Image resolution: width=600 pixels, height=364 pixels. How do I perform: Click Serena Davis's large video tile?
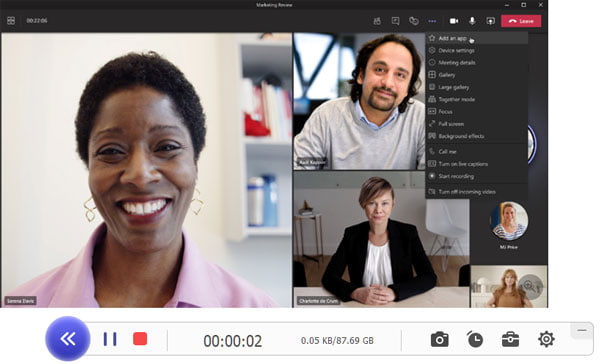pyautogui.click(x=147, y=170)
